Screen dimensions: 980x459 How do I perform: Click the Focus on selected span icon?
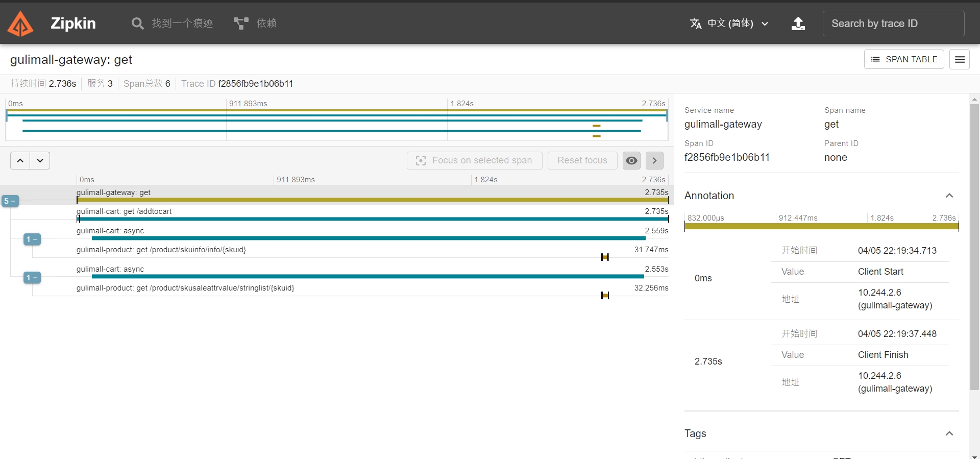tap(421, 160)
